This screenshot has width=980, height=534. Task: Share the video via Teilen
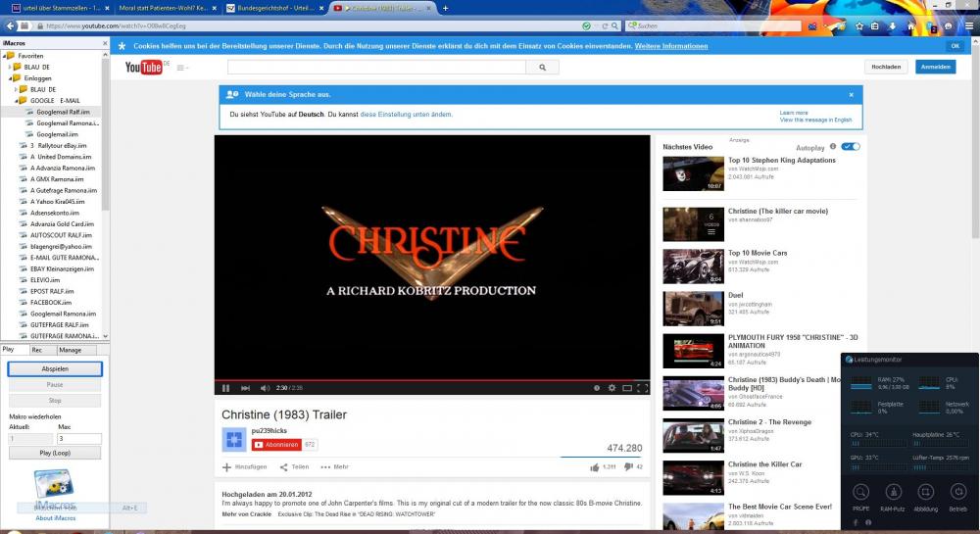pos(294,467)
